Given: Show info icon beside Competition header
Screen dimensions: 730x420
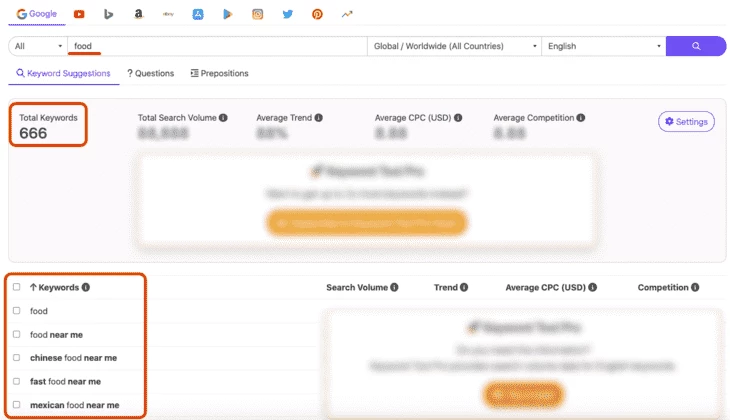Looking at the screenshot, I should 695,287.
